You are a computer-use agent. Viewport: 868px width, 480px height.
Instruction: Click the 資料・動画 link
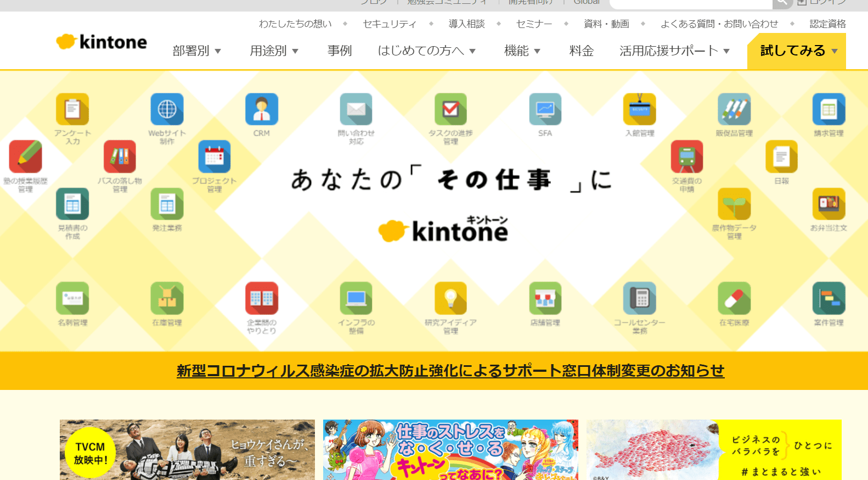pyautogui.click(x=606, y=24)
